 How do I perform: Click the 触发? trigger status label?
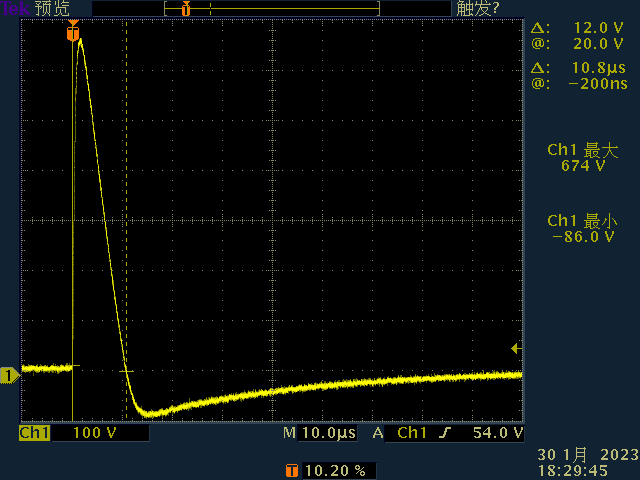(x=477, y=8)
